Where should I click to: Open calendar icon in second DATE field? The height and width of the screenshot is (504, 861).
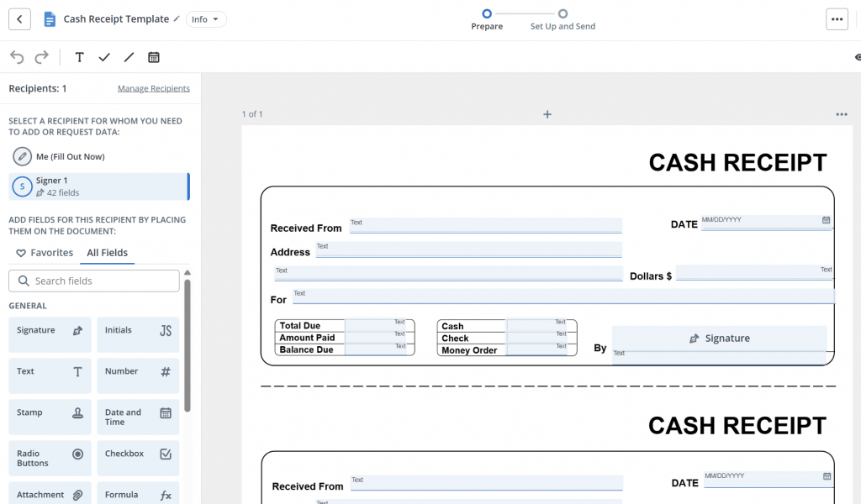click(827, 476)
